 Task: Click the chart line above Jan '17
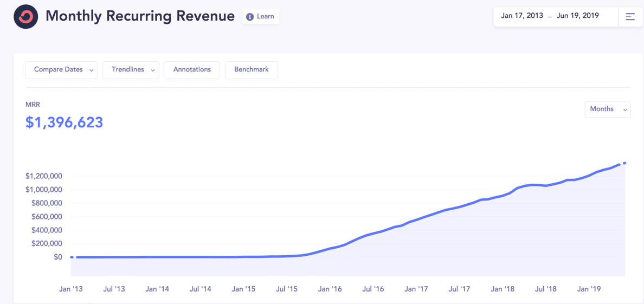[x=416, y=219]
